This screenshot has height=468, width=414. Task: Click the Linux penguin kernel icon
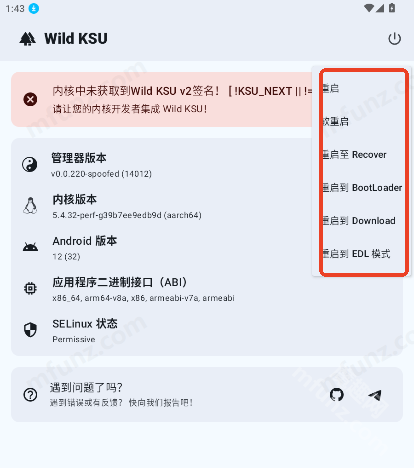(30, 206)
